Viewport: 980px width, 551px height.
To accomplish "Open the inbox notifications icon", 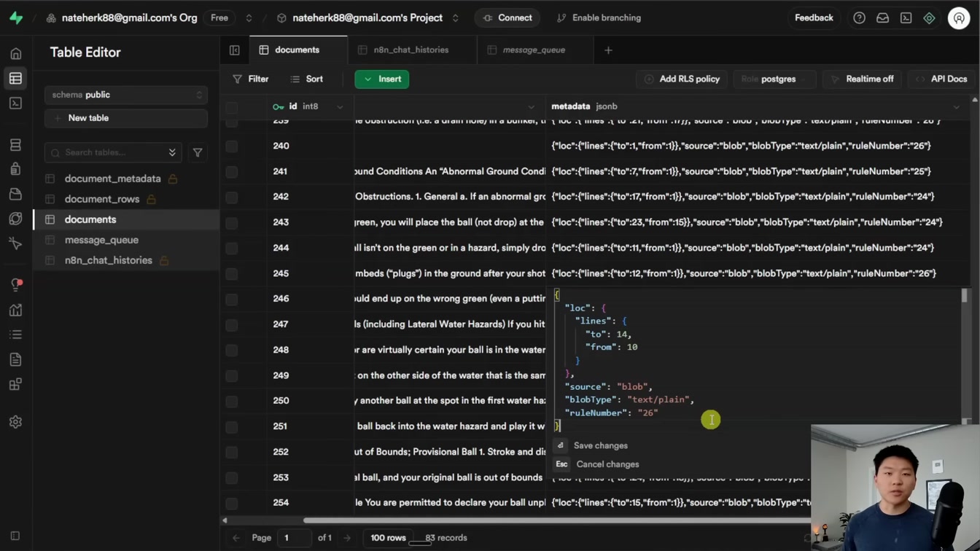I will click(882, 17).
